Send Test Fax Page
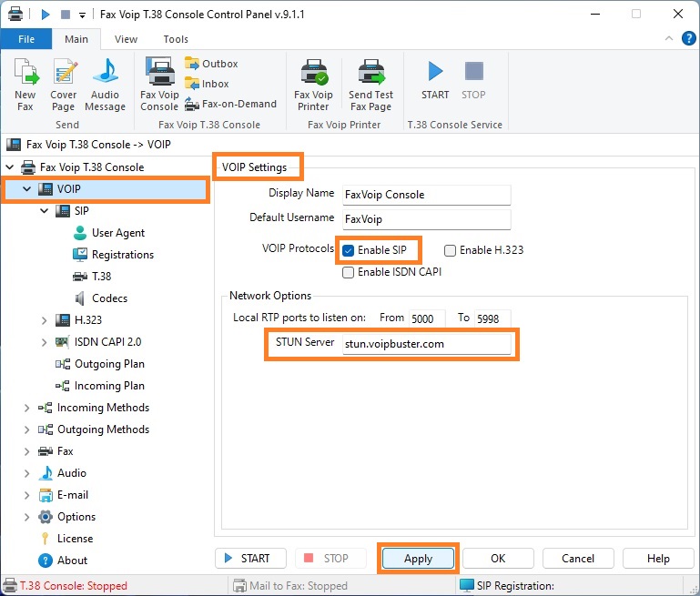Image resolution: width=700 pixels, height=596 pixels. point(371,85)
